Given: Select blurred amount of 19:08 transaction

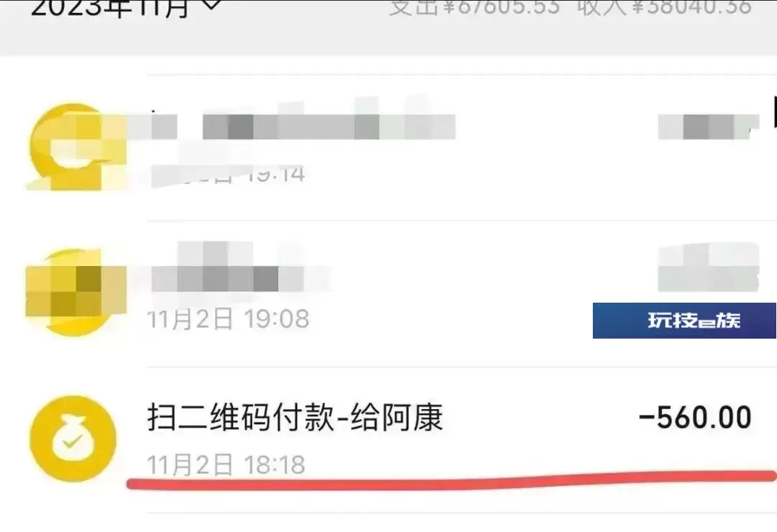Looking at the screenshot, I should pos(709,267).
